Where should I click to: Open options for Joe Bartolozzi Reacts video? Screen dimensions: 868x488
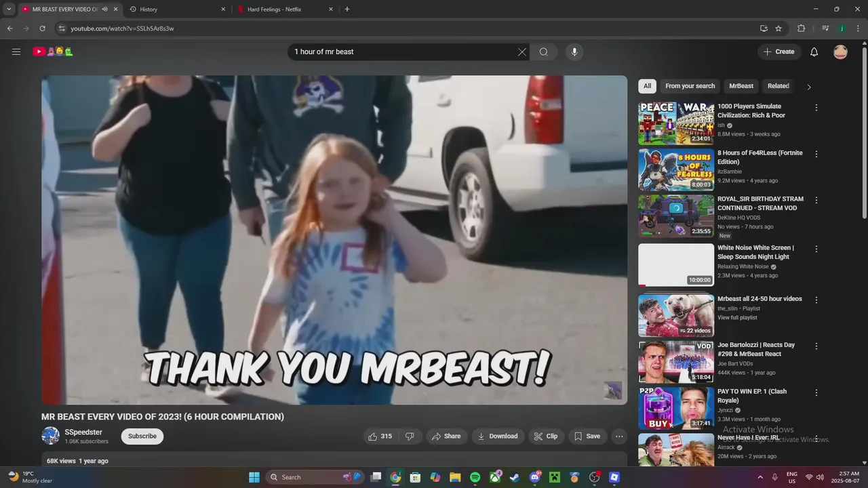coord(816,346)
